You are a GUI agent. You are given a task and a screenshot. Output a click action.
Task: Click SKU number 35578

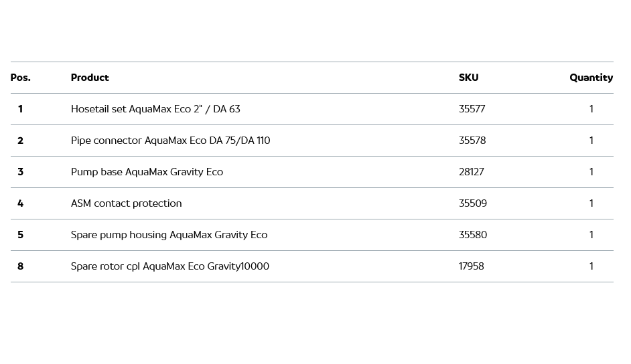472,141
